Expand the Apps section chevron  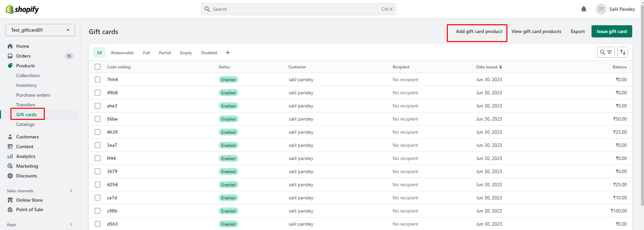71,224
